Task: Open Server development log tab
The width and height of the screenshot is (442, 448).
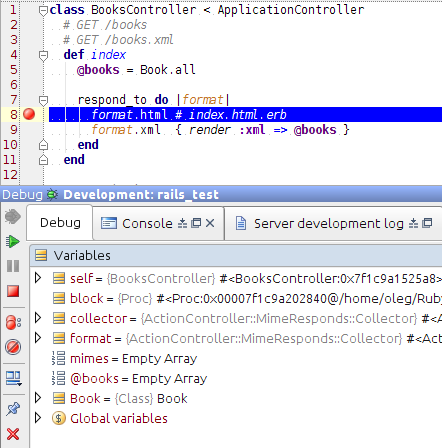Action: 328,223
